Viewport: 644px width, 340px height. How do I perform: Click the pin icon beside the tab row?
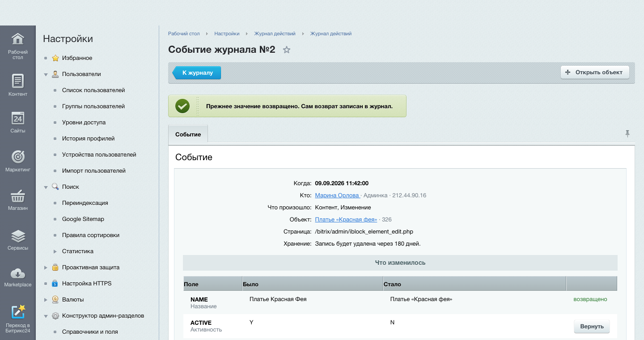pos(627,133)
